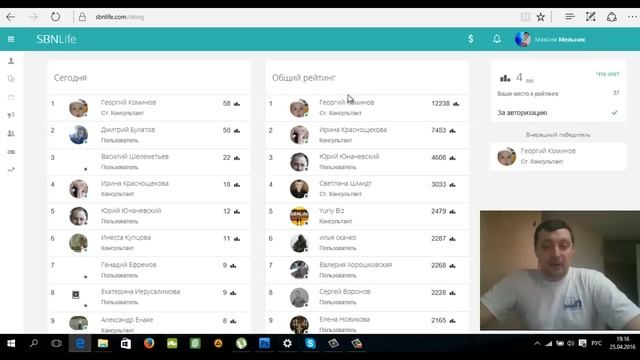The height and width of the screenshot is (360, 640).
Task: Open the browser Hub lines icon
Action: point(570,17)
